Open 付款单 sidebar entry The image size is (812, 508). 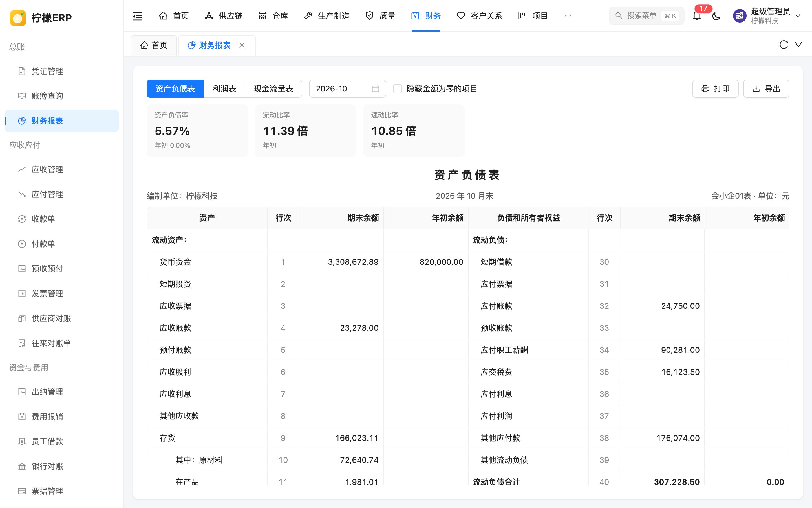coord(62,244)
